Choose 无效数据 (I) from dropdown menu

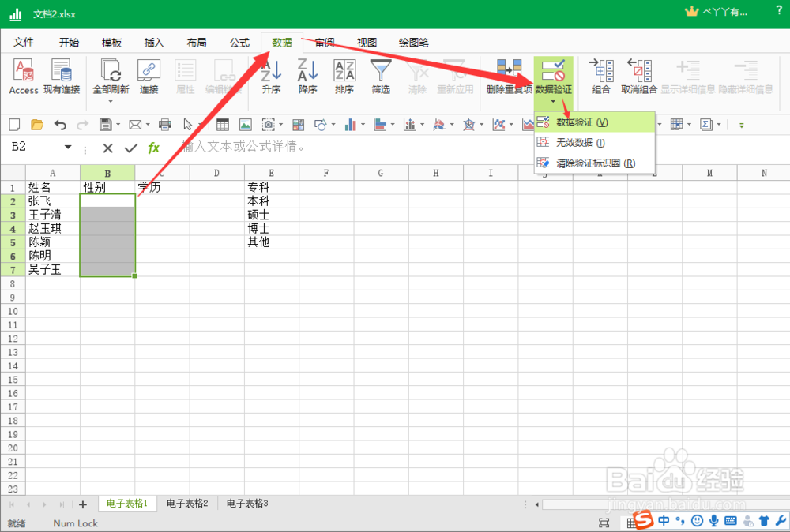click(595, 142)
